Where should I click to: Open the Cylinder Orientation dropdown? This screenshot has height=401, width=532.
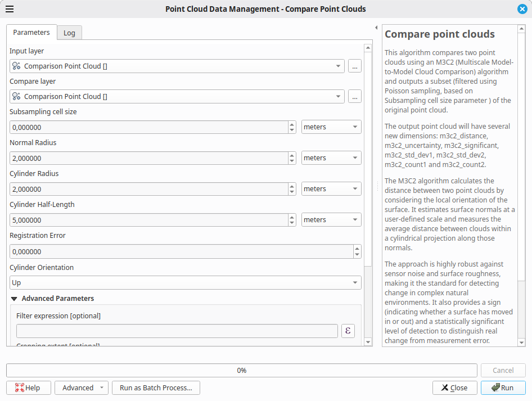[x=186, y=282]
